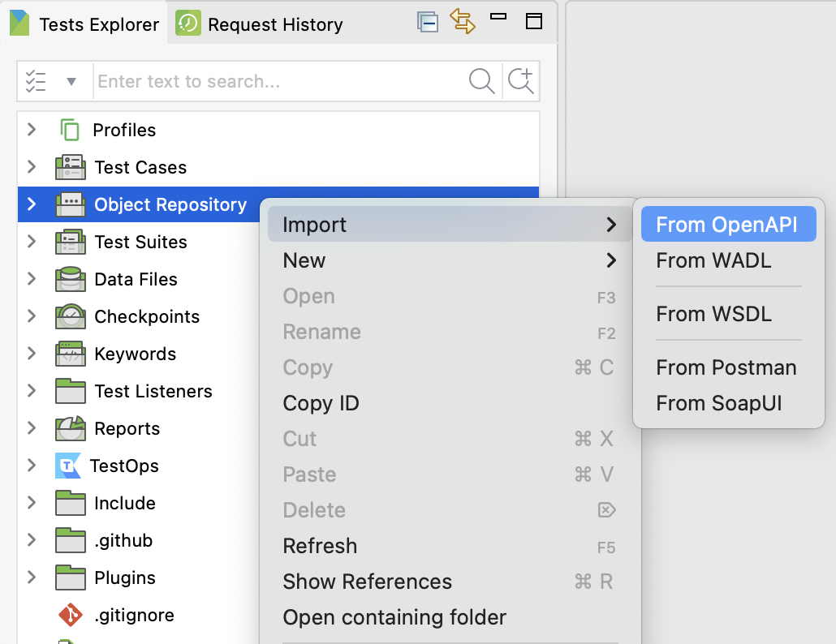Select From Postman in Import submenu

point(726,367)
